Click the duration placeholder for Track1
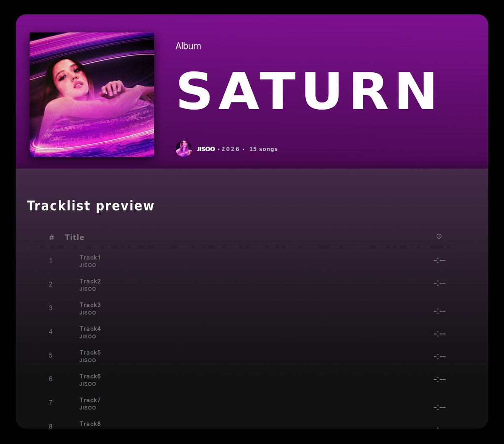Viewport: 504px width, 444px height. tap(439, 260)
